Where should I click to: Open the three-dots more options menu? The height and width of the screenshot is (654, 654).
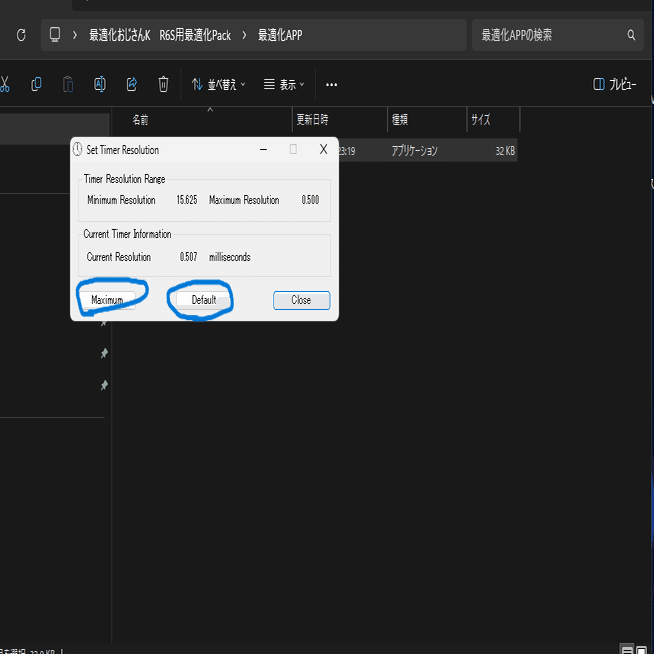(332, 85)
